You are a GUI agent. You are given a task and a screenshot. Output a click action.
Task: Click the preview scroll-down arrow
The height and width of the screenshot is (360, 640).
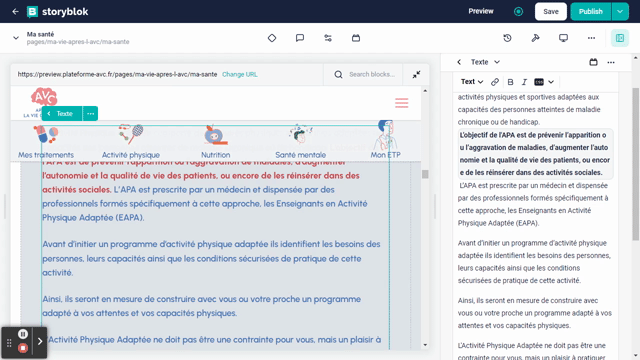[x=425, y=345]
